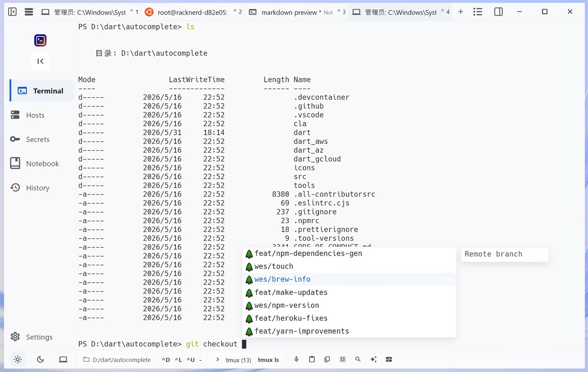
Task: Add a new terminal tab plus button
Action: click(460, 12)
